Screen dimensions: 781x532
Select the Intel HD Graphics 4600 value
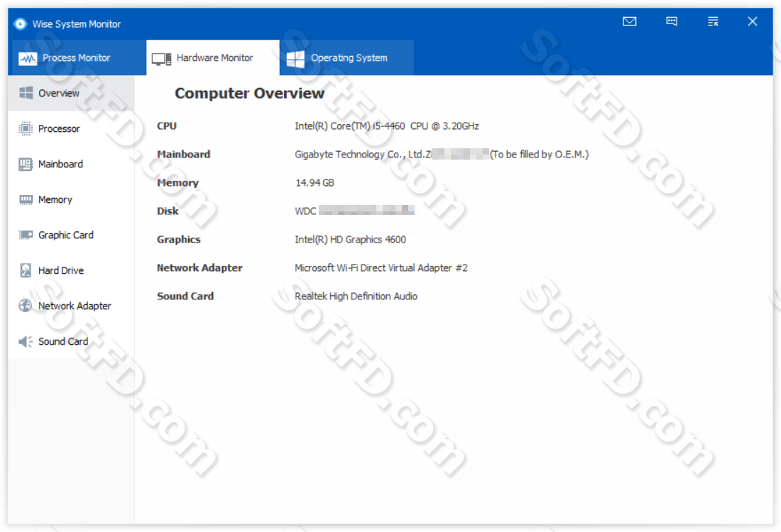tap(350, 239)
